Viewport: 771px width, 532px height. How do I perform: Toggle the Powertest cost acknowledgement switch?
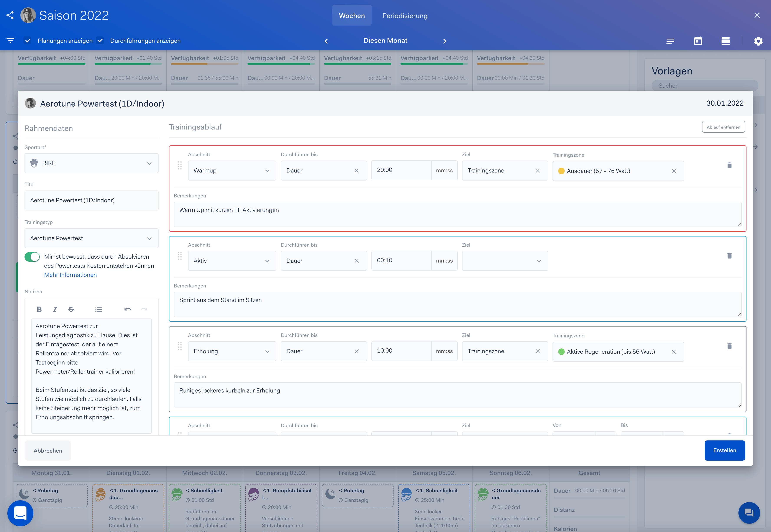32,257
